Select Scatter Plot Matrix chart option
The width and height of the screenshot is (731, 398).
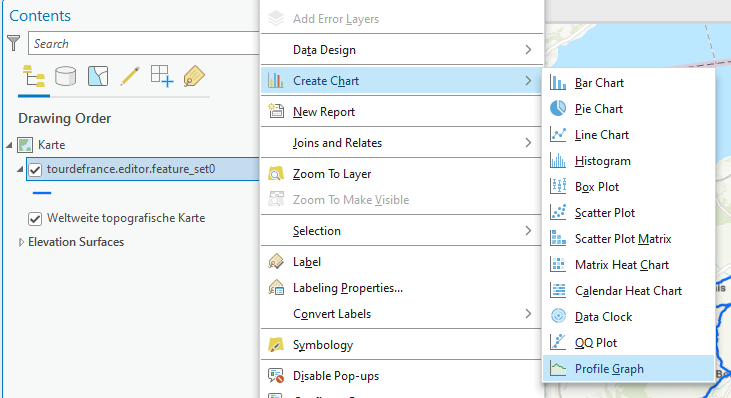(x=628, y=239)
